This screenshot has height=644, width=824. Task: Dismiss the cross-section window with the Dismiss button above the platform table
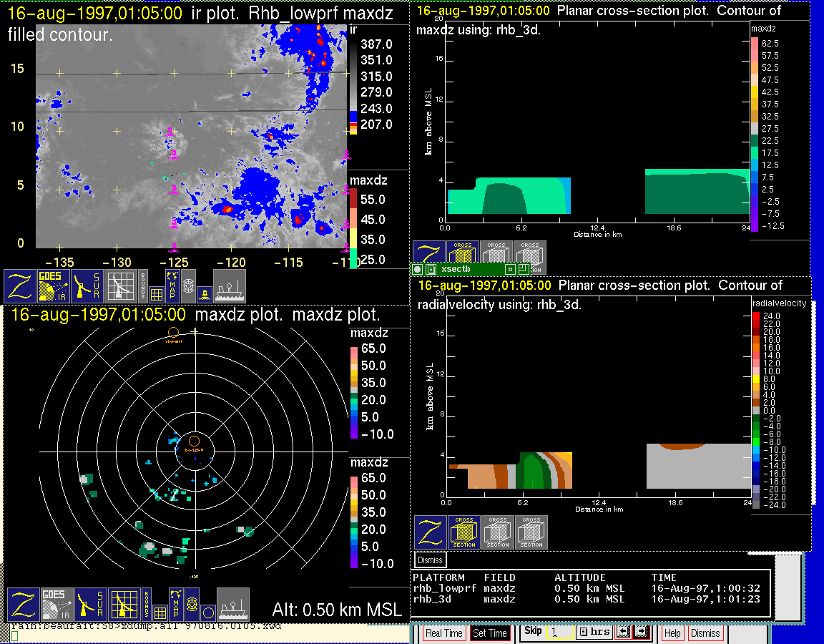point(431,560)
